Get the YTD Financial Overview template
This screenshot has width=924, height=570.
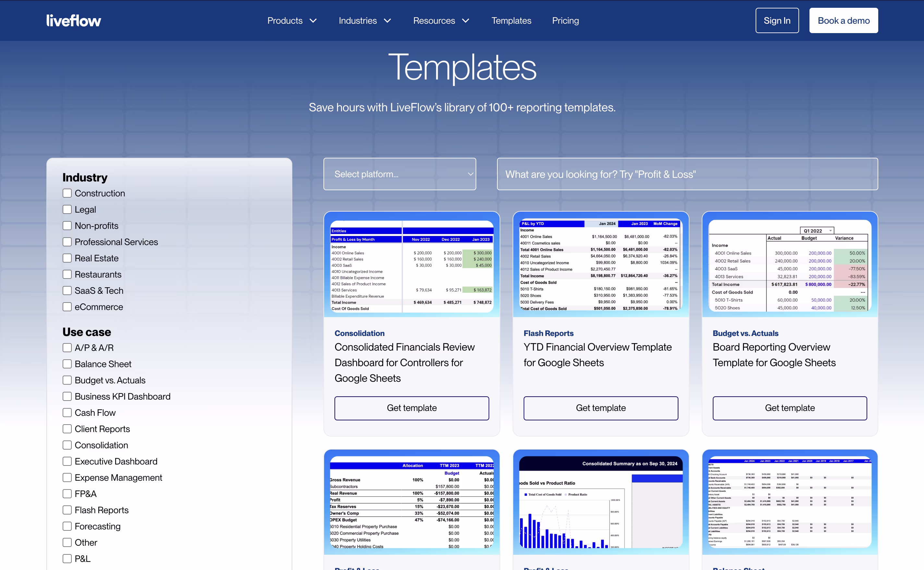[601, 408]
